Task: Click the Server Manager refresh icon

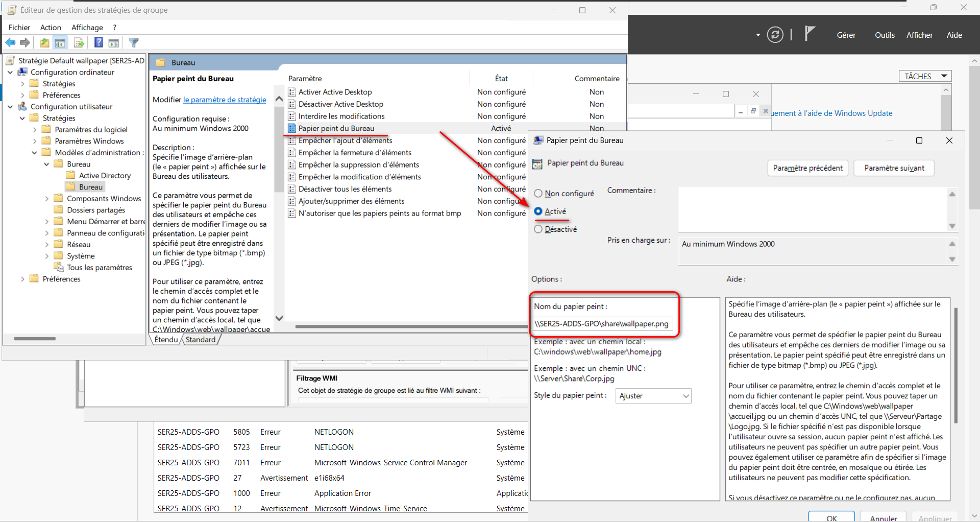Action: (775, 35)
